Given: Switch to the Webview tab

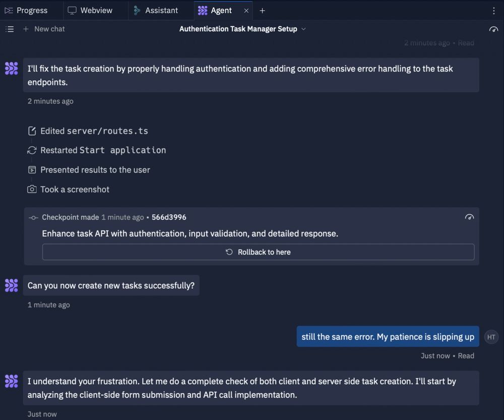Looking at the screenshot, I should tap(90, 11).
